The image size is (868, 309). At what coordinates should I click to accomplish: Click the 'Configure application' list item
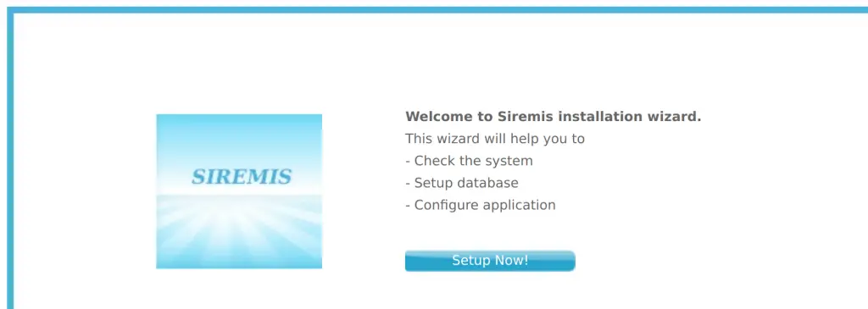[481, 205]
